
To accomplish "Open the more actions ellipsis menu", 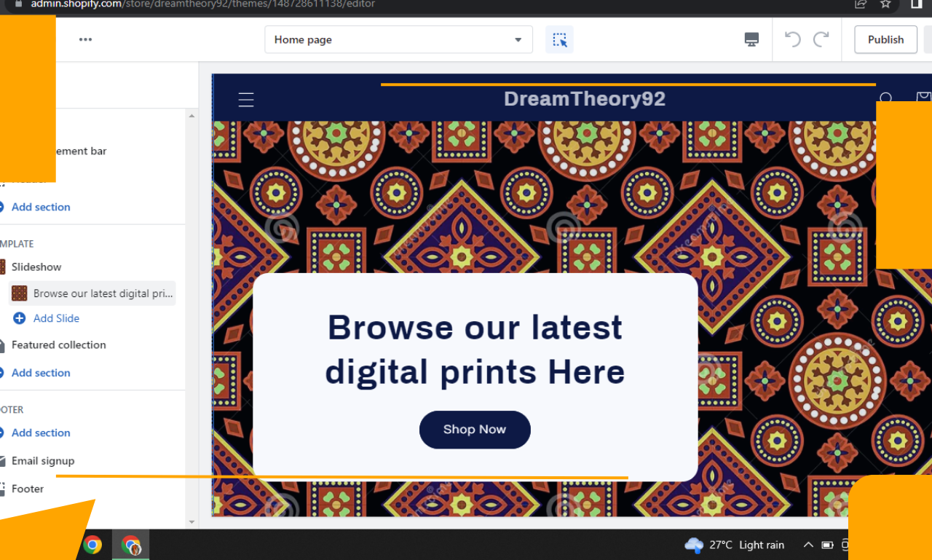I will point(85,39).
